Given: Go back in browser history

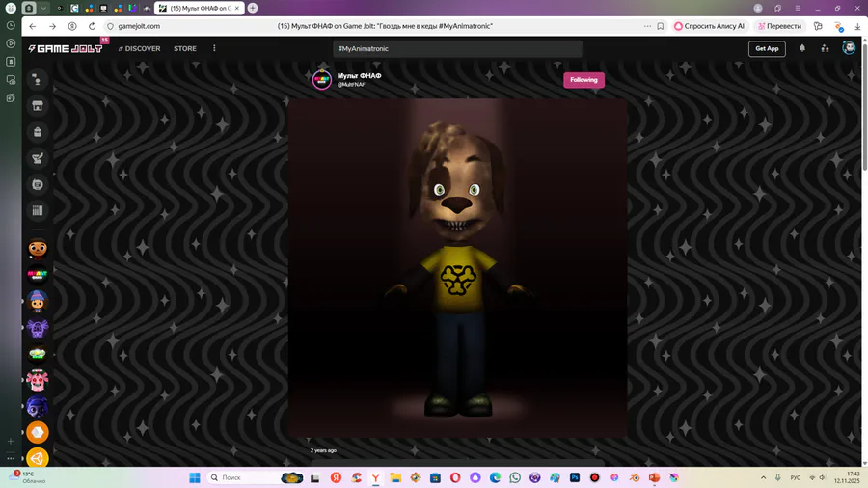Looking at the screenshot, I should pyautogui.click(x=33, y=26).
